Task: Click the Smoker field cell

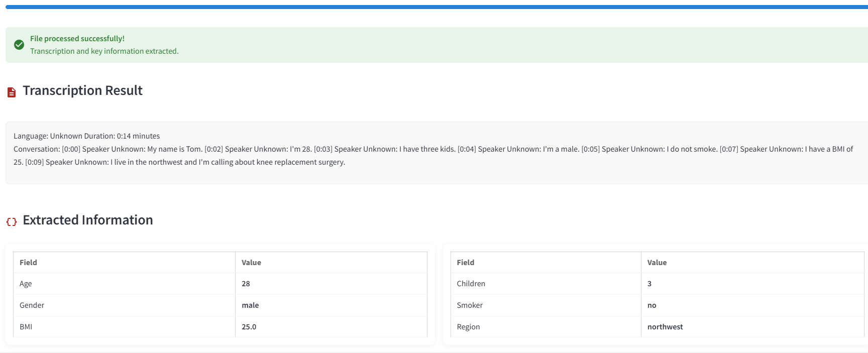Action: pyautogui.click(x=546, y=305)
